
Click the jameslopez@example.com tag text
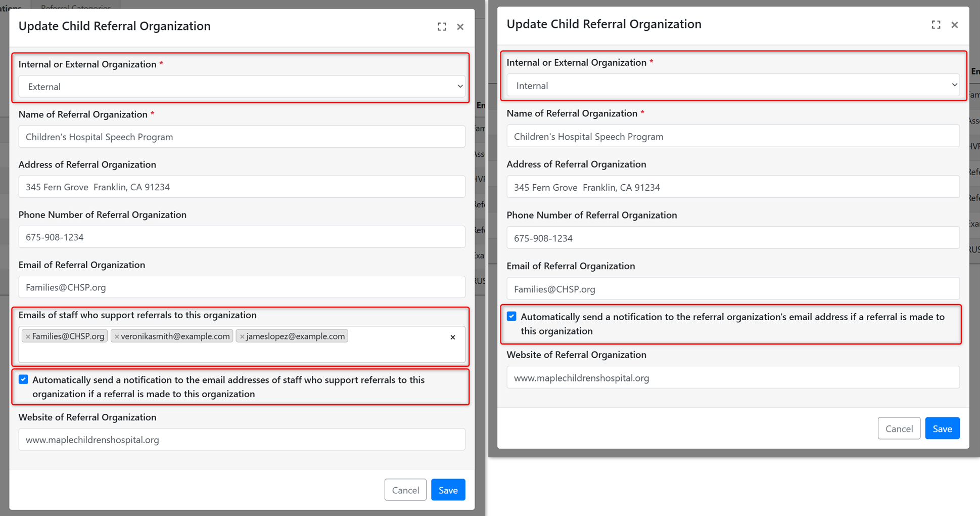pos(296,336)
